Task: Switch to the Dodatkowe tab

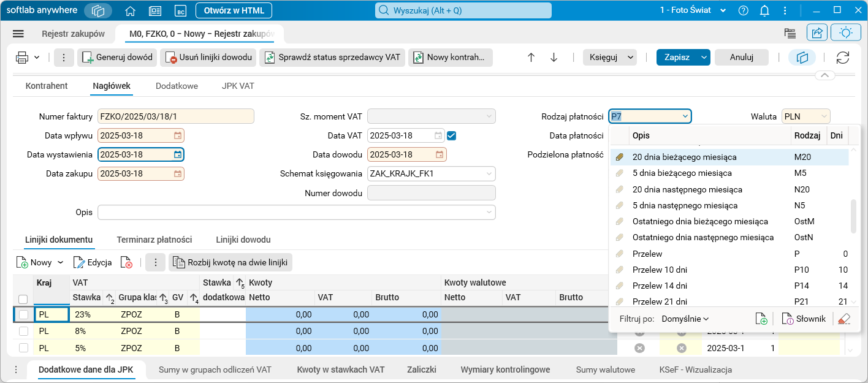Action: click(x=177, y=86)
